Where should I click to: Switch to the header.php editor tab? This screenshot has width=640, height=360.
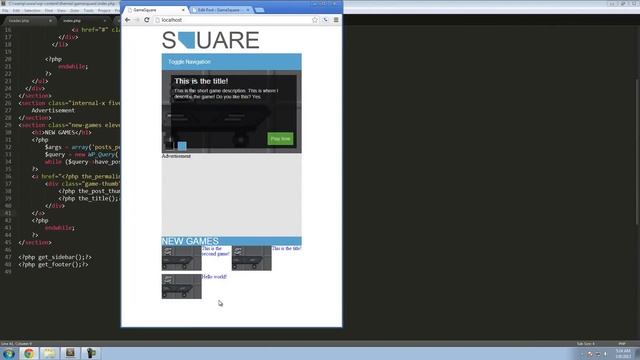coord(29,20)
